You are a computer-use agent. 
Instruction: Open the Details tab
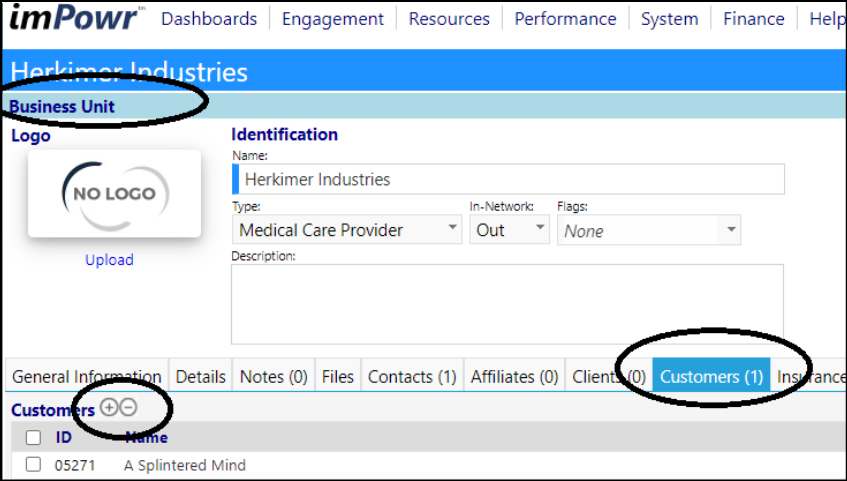click(x=200, y=376)
